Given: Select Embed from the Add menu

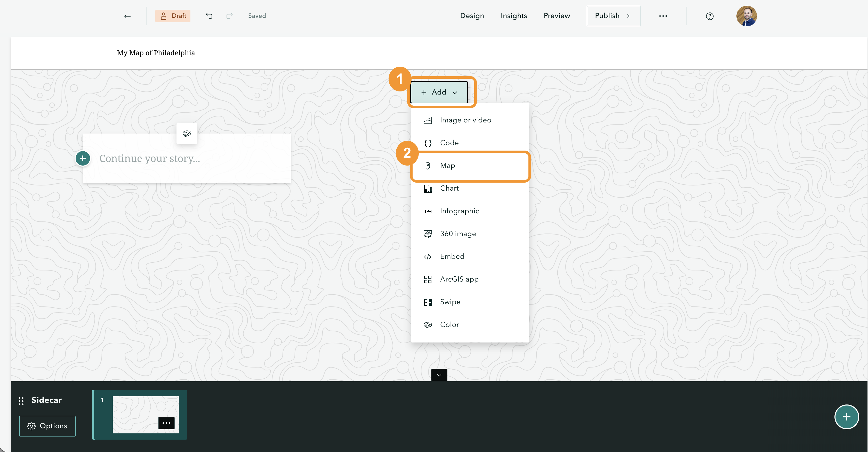Looking at the screenshot, I should pos(470,256).
